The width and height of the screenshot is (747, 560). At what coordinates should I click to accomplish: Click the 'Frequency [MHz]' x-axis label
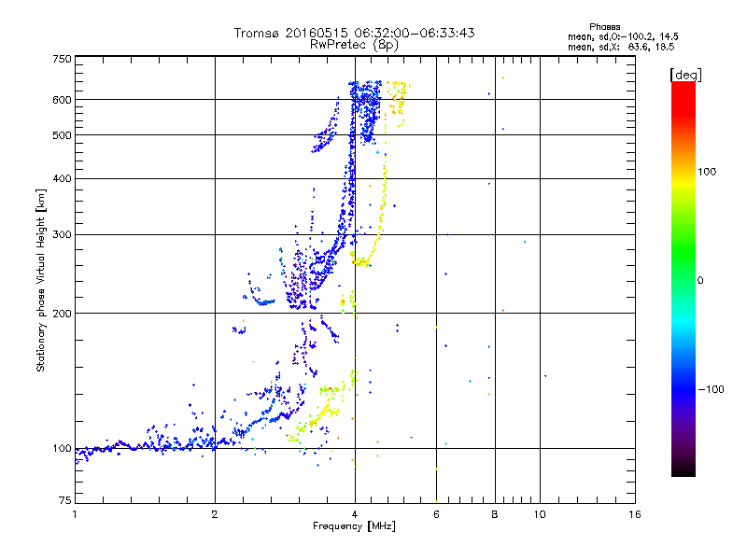(x=354, y=526)
